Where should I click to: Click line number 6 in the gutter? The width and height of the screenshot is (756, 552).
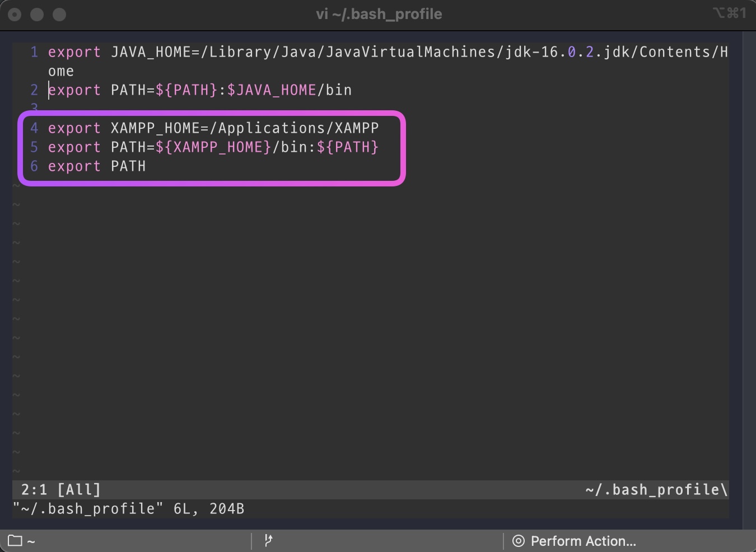click(34, 166)
